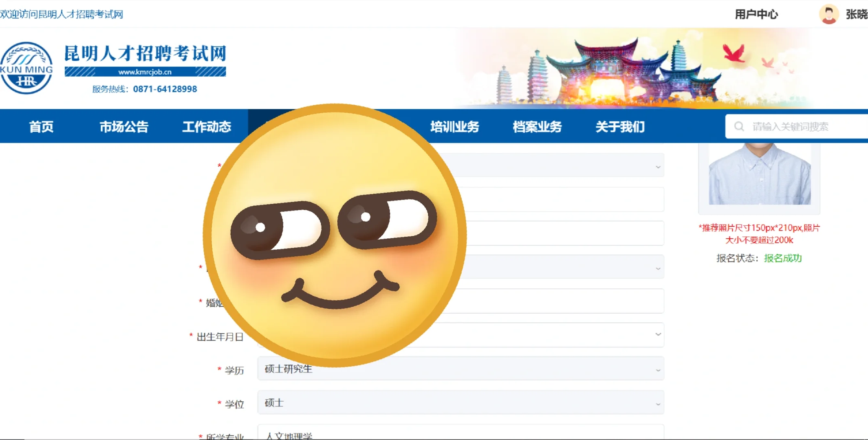
Task: Click the large emoji sticker overlay
Action: (334, 235)
